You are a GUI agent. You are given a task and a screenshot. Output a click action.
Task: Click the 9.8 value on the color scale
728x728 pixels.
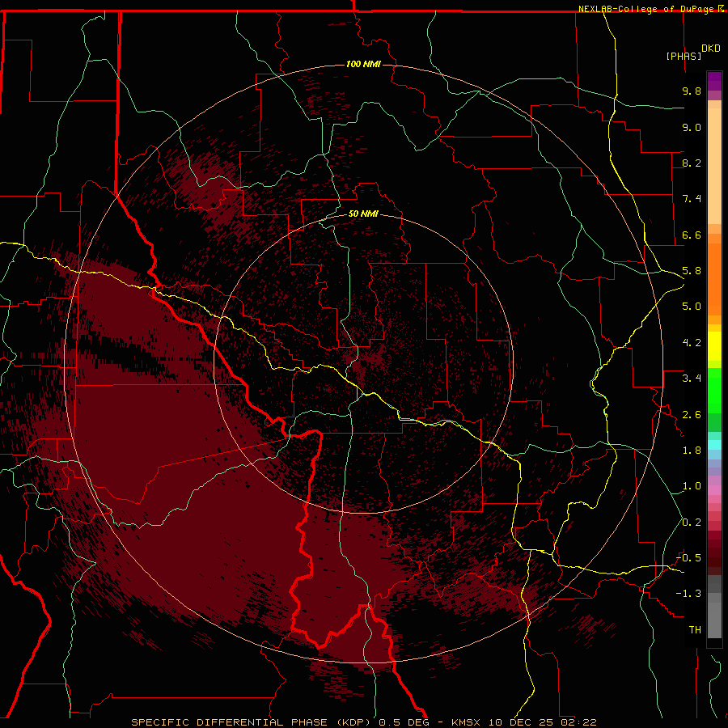click(692, 91)
